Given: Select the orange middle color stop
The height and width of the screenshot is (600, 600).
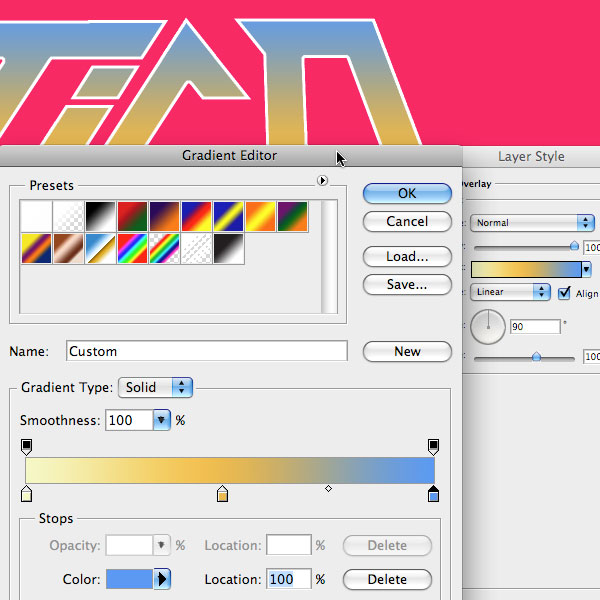Looking at the screenshot, I should coord(222,494).
